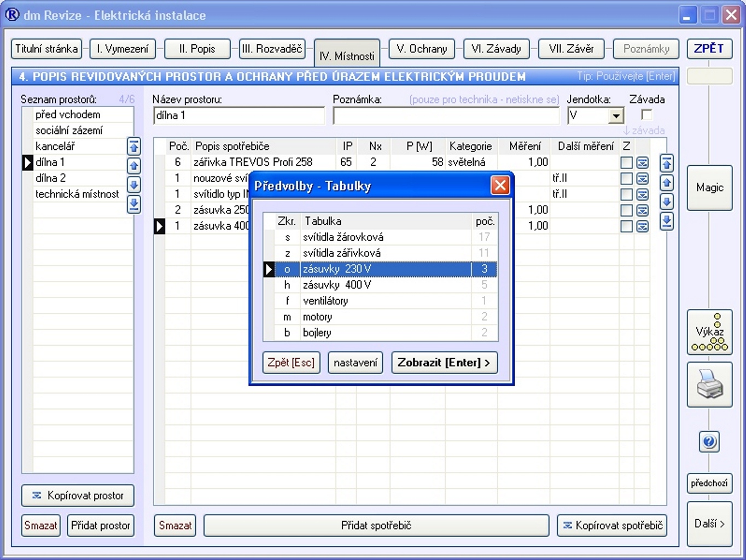Move appliance to top using right arrow

click(666, 163)
